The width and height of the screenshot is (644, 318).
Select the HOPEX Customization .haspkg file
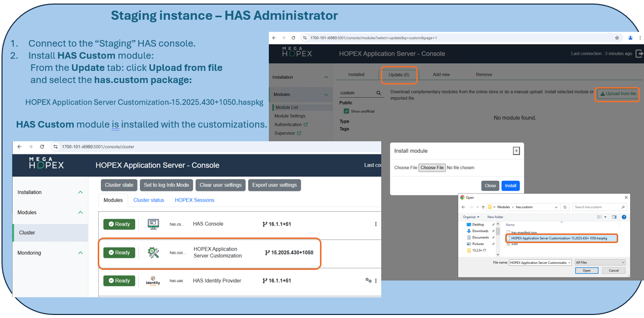tap(562, 237)
